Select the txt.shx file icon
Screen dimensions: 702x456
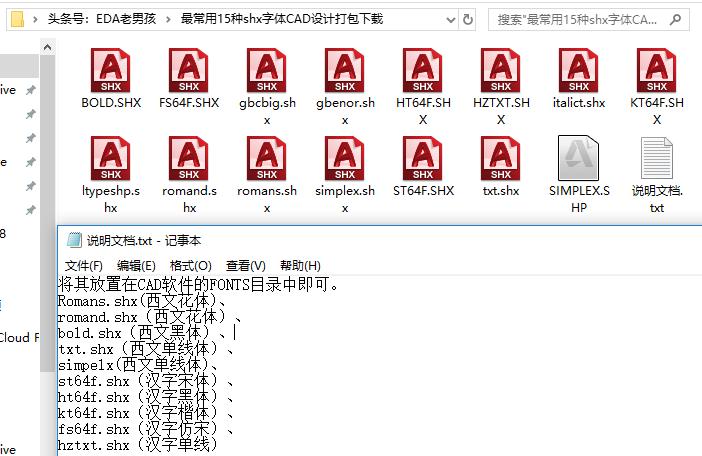(x=501, y=158)
